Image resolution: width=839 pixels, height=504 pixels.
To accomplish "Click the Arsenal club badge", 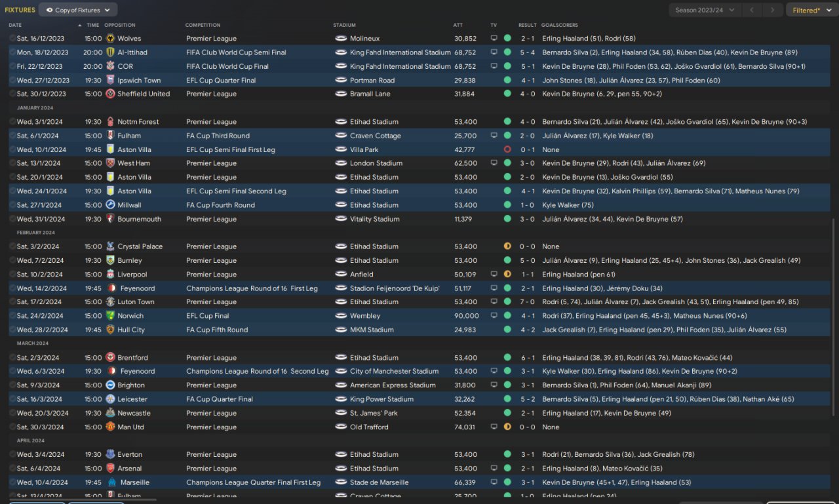I will (110, 469).
